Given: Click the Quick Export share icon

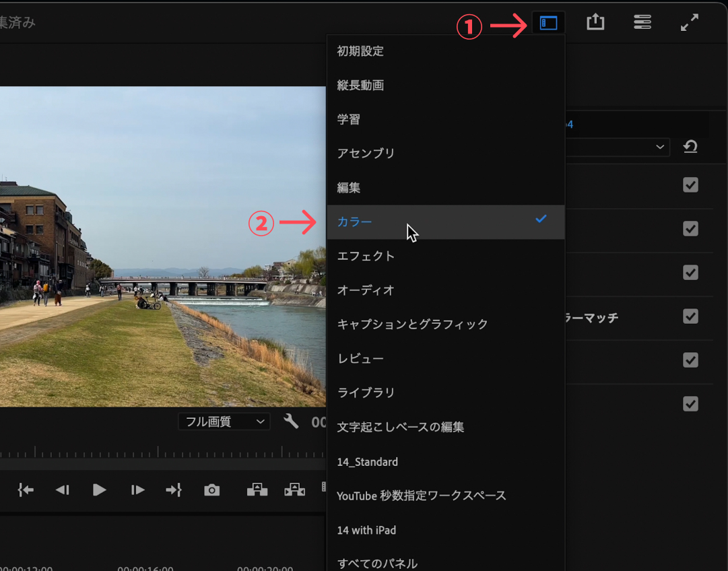Looking at the screenshot, I should click(595, 22).
